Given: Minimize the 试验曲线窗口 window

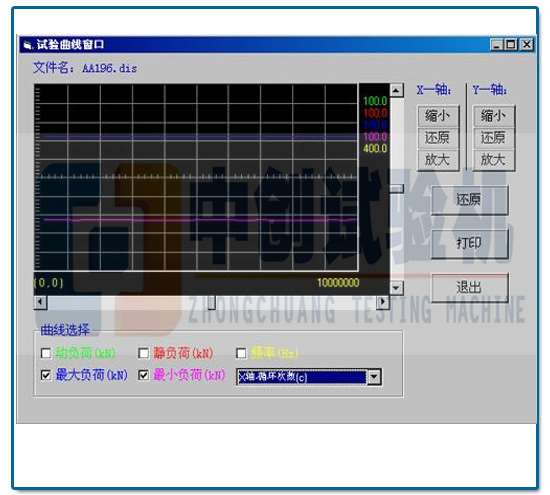Looking at the screenshot, I should coord(497,45).
